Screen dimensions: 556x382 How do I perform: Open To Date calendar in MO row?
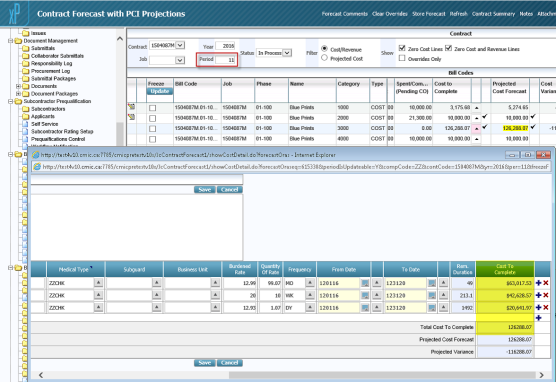tap(432, 283)
